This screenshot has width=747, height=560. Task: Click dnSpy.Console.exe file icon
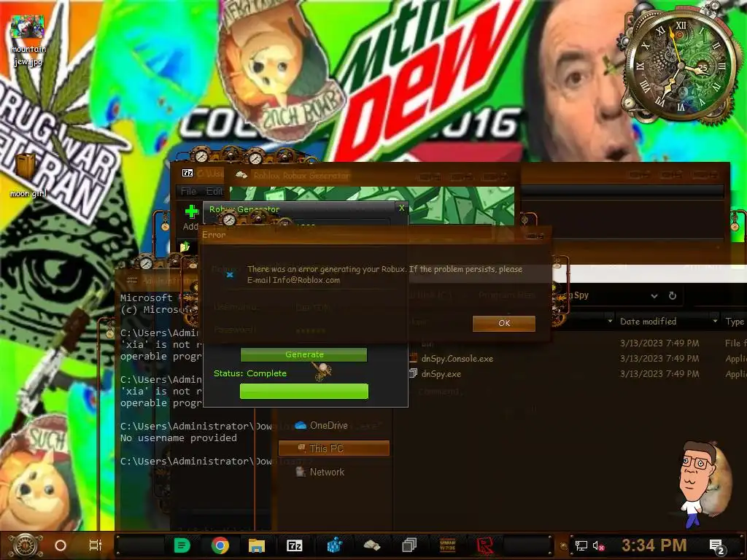[x=413, y=358]
